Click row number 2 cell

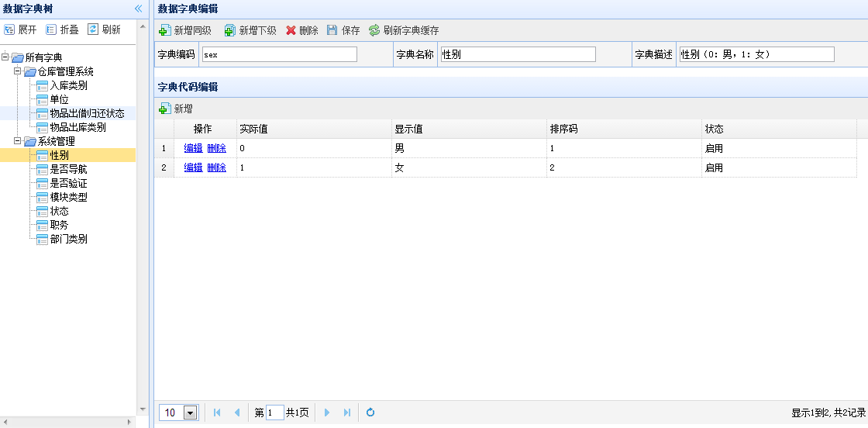(x=164, y=167)
